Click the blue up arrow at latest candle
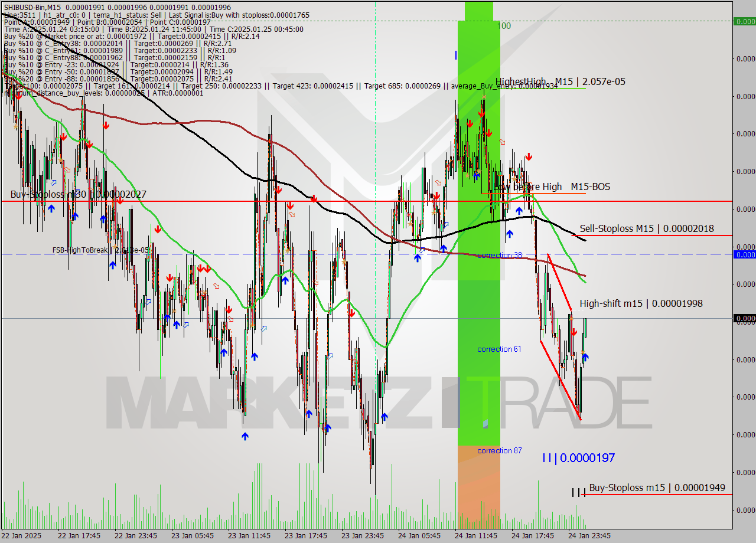 [585, 356]
